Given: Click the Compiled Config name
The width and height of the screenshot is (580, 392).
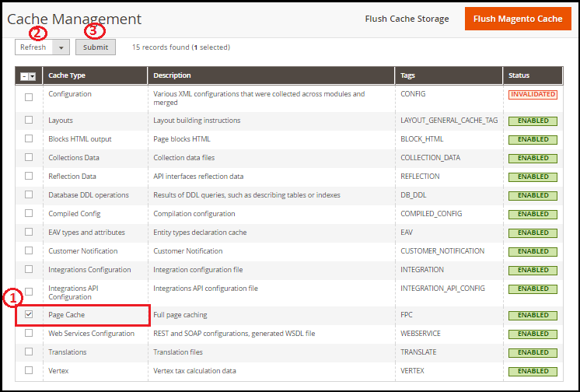Looking at the screenshot, I should (x=75, y=214).
